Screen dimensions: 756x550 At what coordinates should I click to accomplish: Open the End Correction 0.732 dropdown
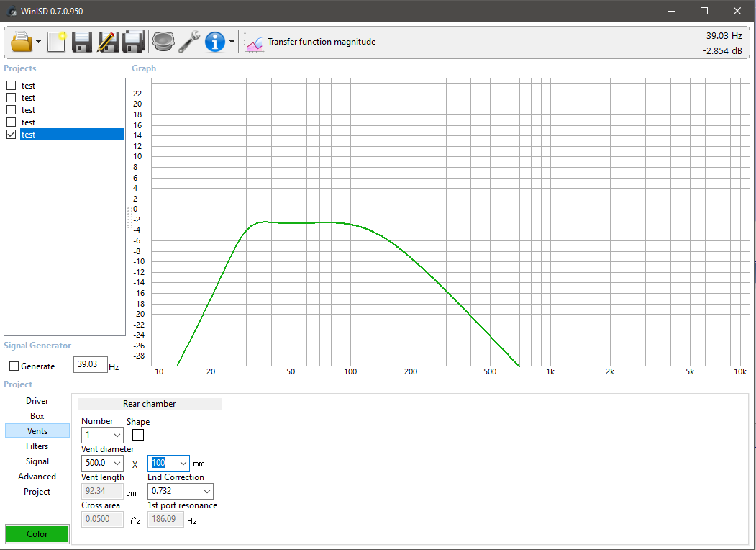207,491
